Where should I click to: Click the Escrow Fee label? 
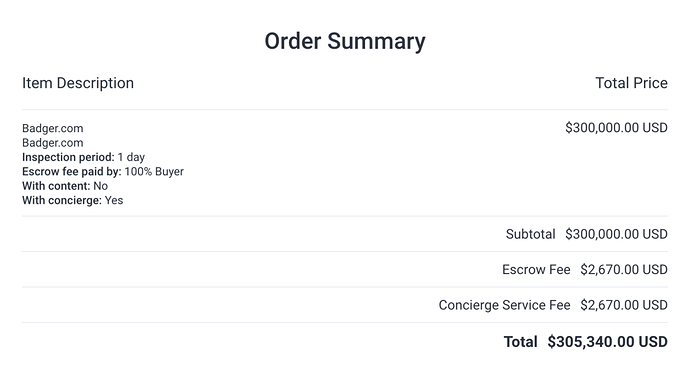pyautogui.click(x=536, y=270)
